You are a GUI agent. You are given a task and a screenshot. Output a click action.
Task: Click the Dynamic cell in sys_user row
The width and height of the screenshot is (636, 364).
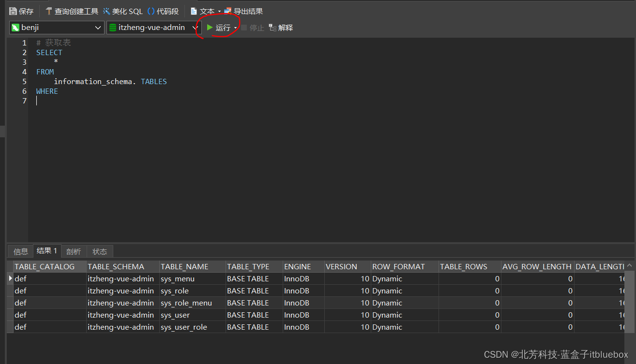point(405,315)
